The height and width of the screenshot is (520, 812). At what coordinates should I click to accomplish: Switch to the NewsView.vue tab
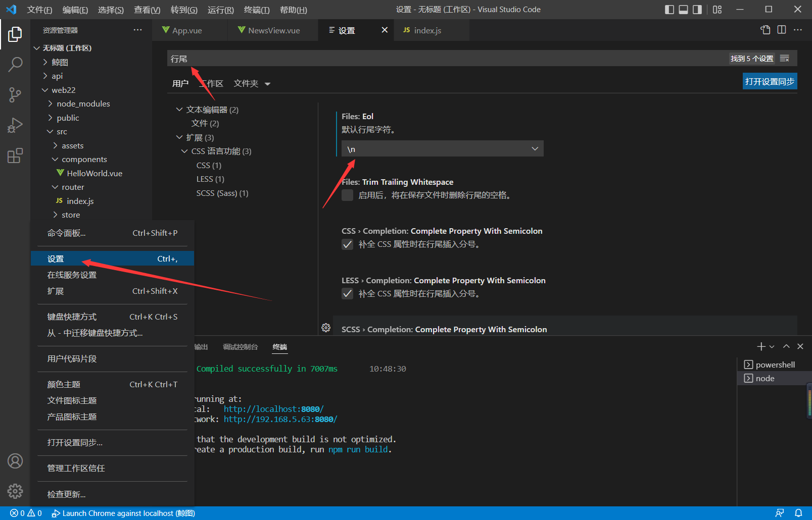(273, 30)
